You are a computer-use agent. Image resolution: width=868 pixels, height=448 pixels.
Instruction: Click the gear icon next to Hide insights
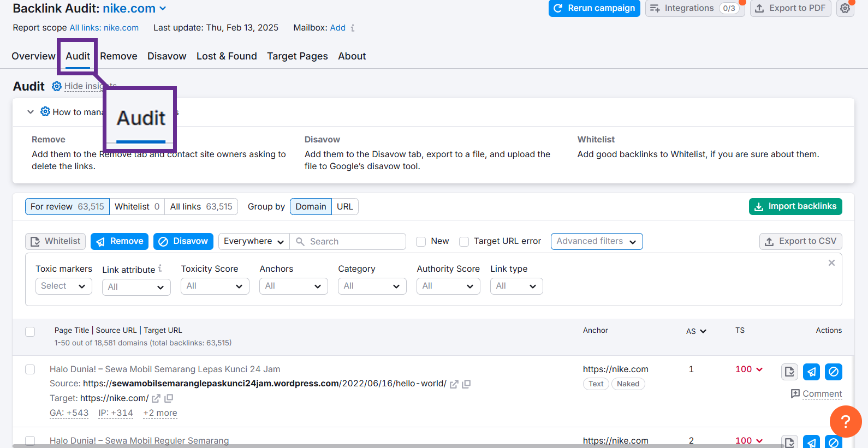coord(57,86)
